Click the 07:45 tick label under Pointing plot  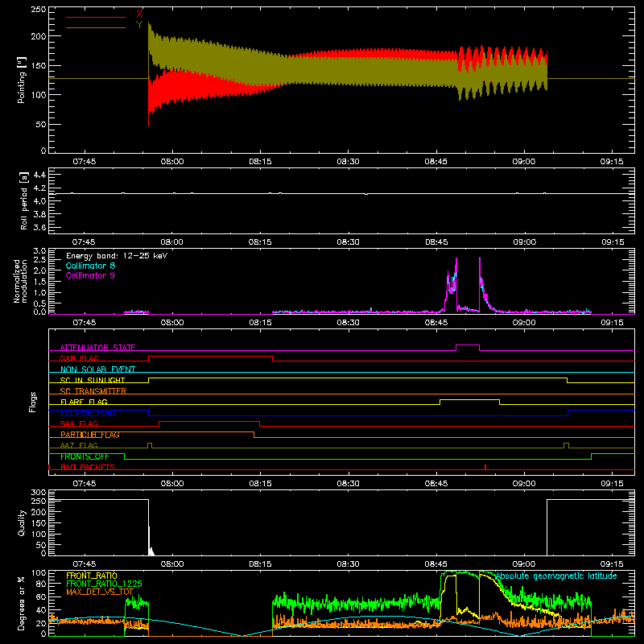click(85, 162)
